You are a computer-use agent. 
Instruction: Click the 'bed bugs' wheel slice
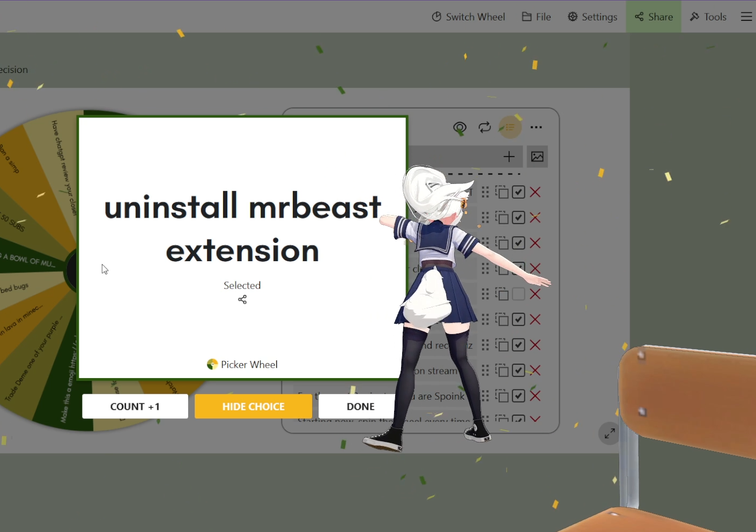pyautogui.click(x=15, y=288)
